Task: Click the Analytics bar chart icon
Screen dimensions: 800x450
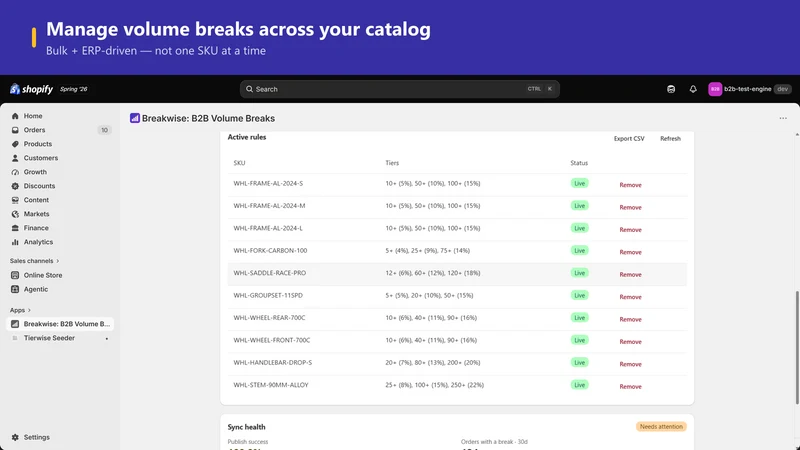Action: [x=15, y=242]
